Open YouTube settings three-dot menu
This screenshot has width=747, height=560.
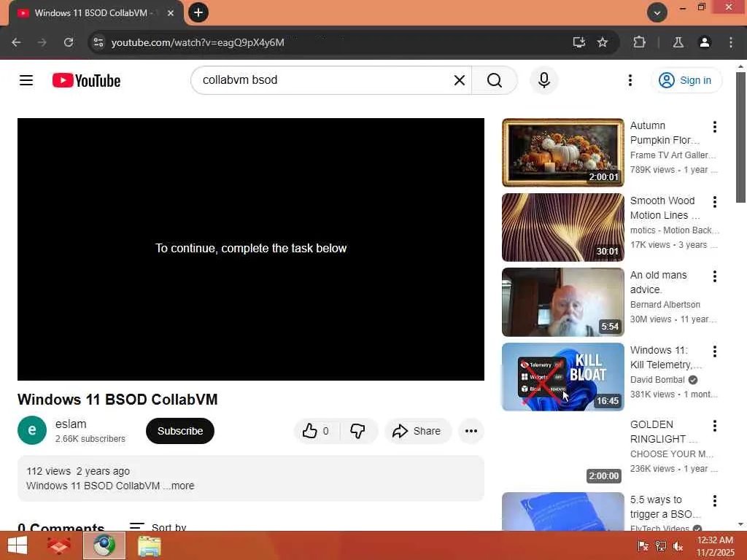pyautogui.click(x=630, y=80)
